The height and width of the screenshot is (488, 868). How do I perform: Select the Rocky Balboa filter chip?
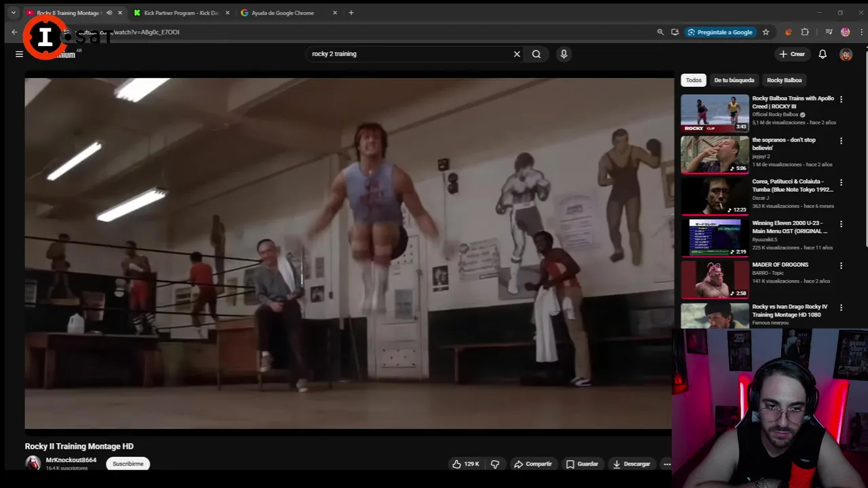pos(784,80)
